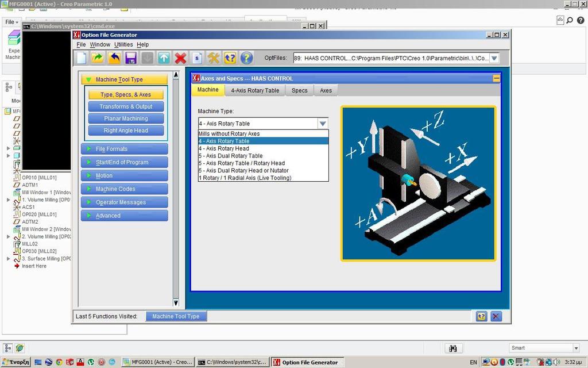Expand the Operator Messages section
This screenshot has height=368, width=588.
click(x=125, y=202)
